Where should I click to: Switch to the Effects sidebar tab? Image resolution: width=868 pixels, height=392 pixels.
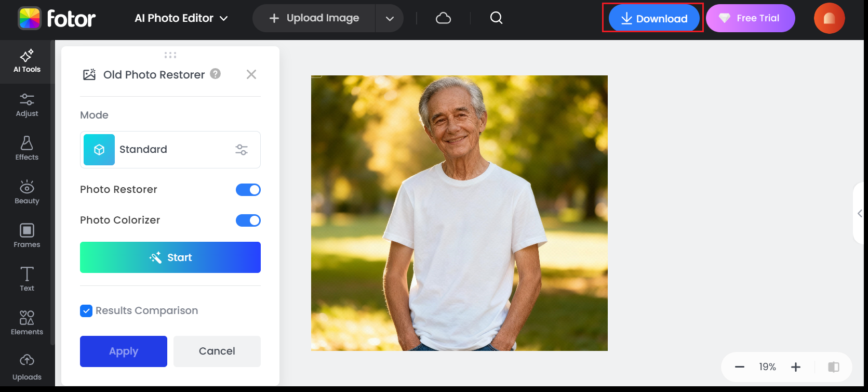point(27,149)
